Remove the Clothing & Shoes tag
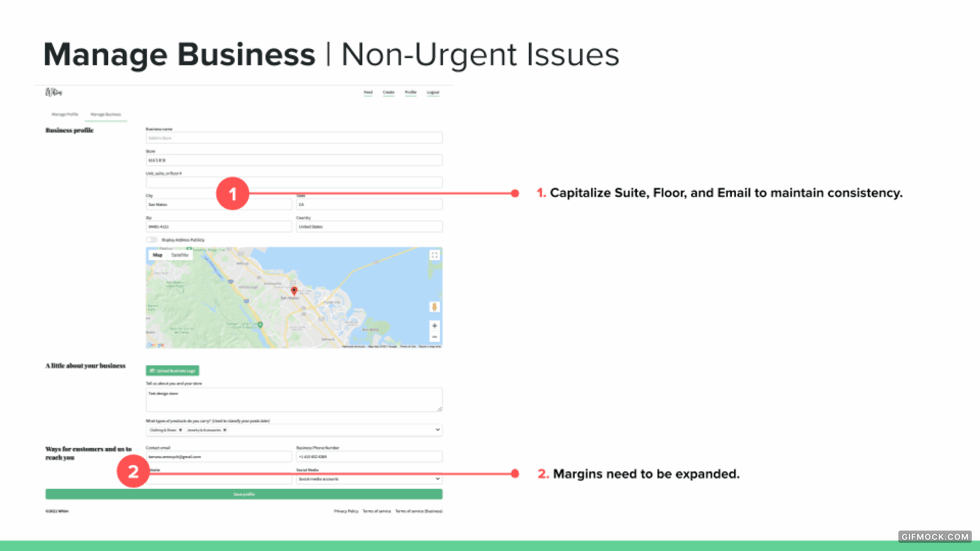 (x=180, y=430)
